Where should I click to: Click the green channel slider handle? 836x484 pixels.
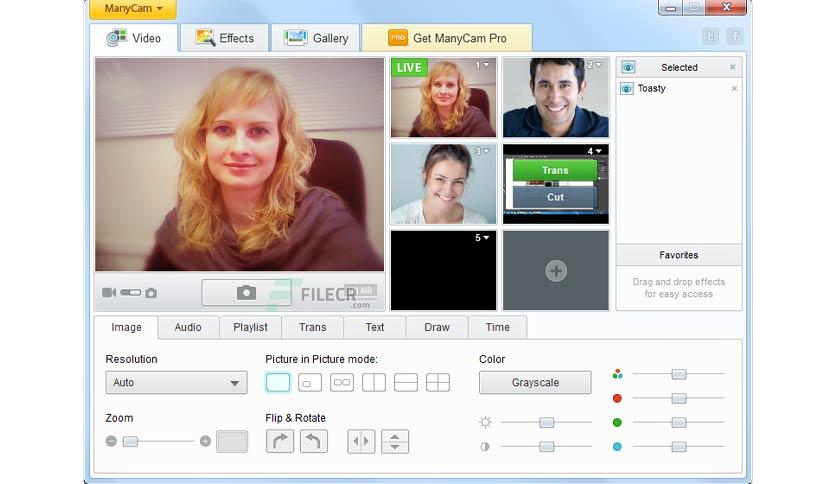point(679,423)
